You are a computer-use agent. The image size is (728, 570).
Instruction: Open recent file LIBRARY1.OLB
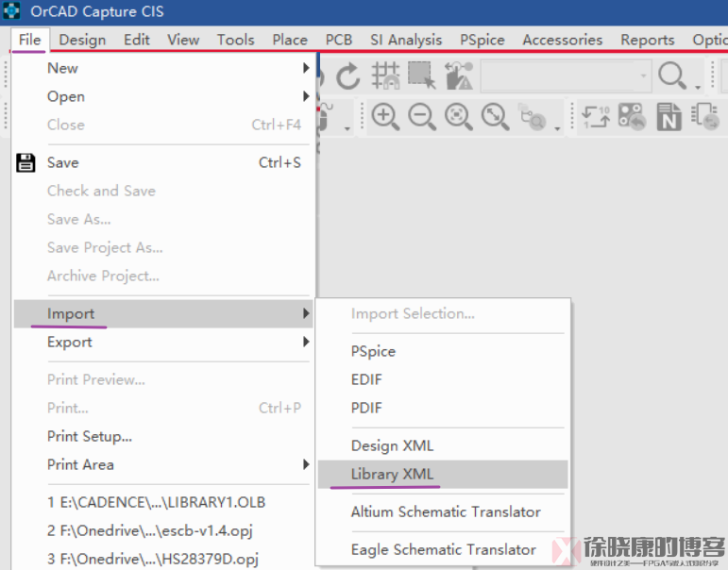(163, 503)
